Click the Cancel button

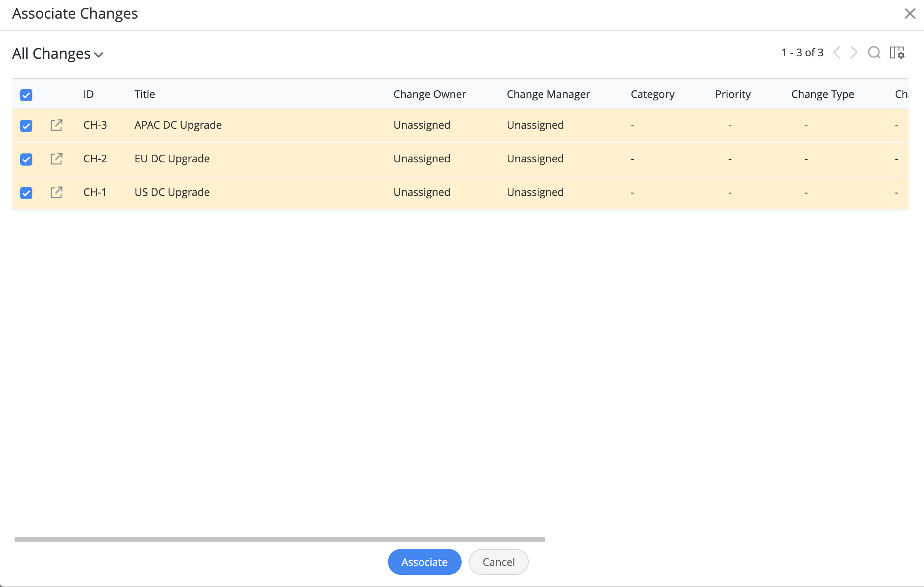point(498,562)
